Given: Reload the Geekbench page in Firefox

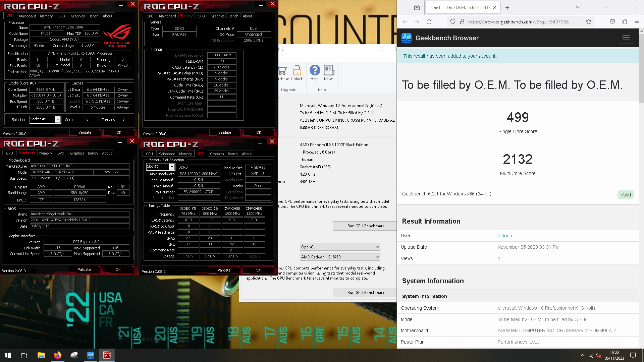Looking at the screenshot, I should 429,22.
